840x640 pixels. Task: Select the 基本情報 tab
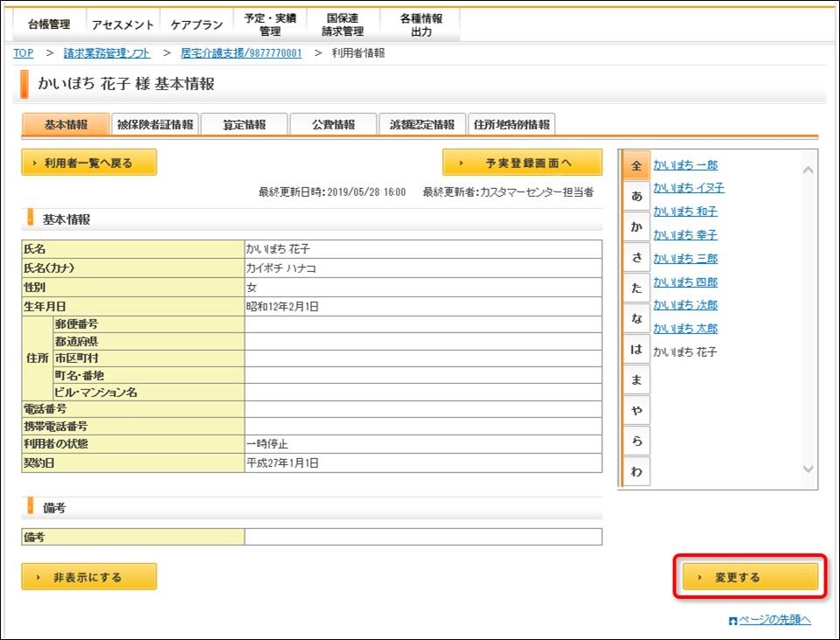tap(66, 124)
